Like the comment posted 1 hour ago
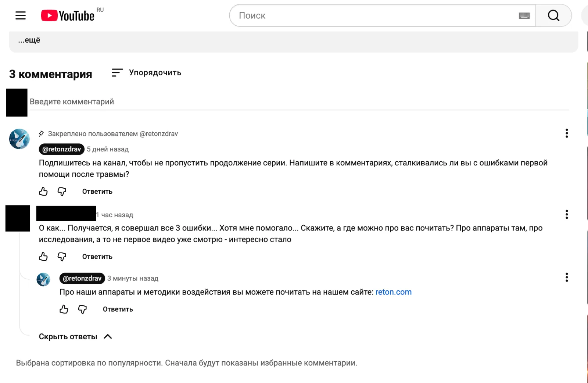 click(43, 257)
